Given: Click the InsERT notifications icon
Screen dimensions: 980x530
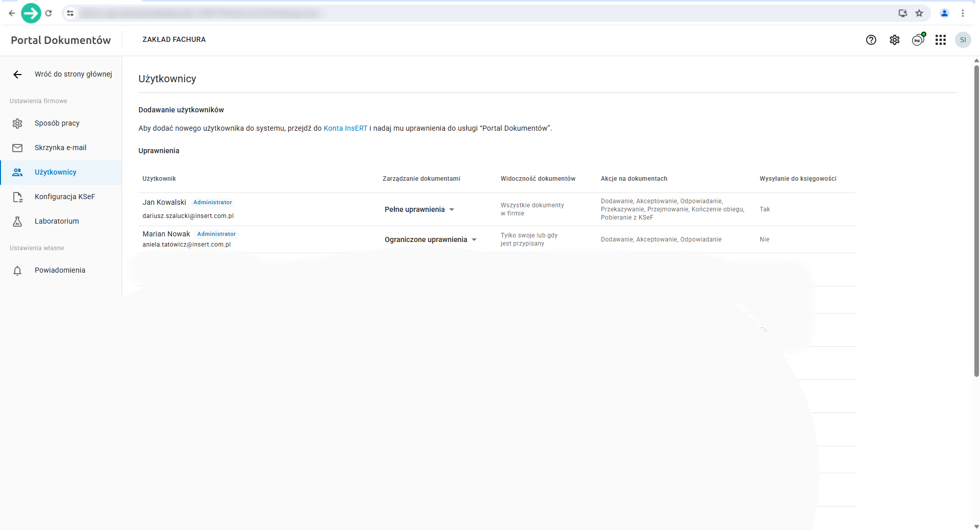Looking at the screenshot, I should pos(918,40).
